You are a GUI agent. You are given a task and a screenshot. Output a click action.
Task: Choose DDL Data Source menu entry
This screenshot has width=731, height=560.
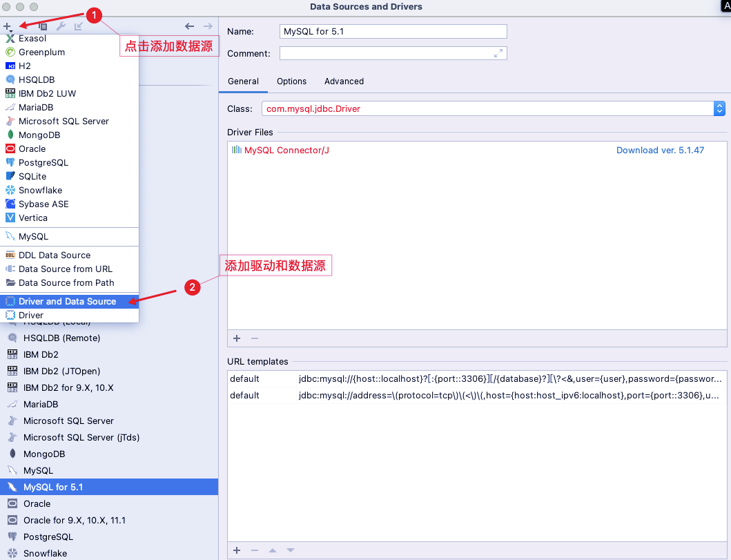[x=70, y=255]
